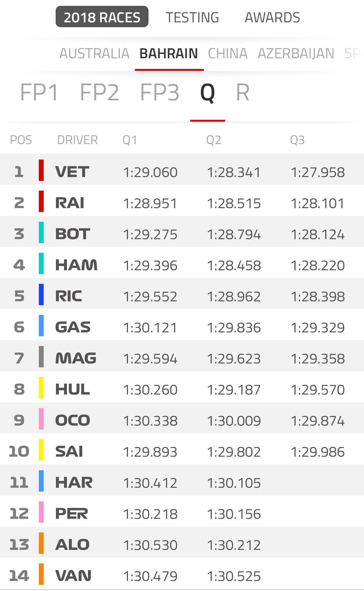This screenshot has height=591, width=364.
Task: Show FP1 session results
Action: point(39,93)
